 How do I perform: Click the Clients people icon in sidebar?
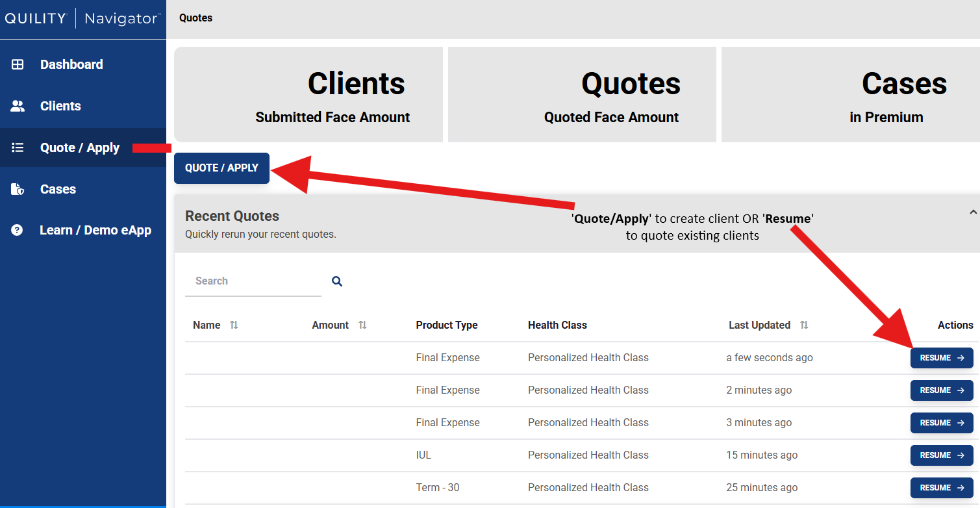pos(18,106)
